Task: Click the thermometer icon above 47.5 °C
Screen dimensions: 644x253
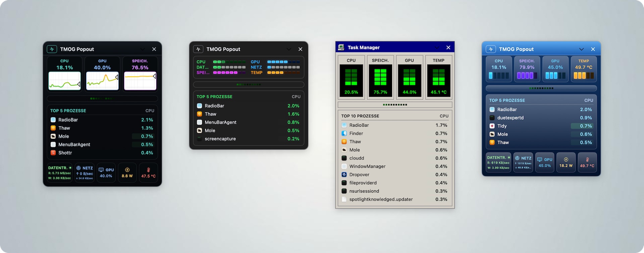Action: (x=148, y=170)
